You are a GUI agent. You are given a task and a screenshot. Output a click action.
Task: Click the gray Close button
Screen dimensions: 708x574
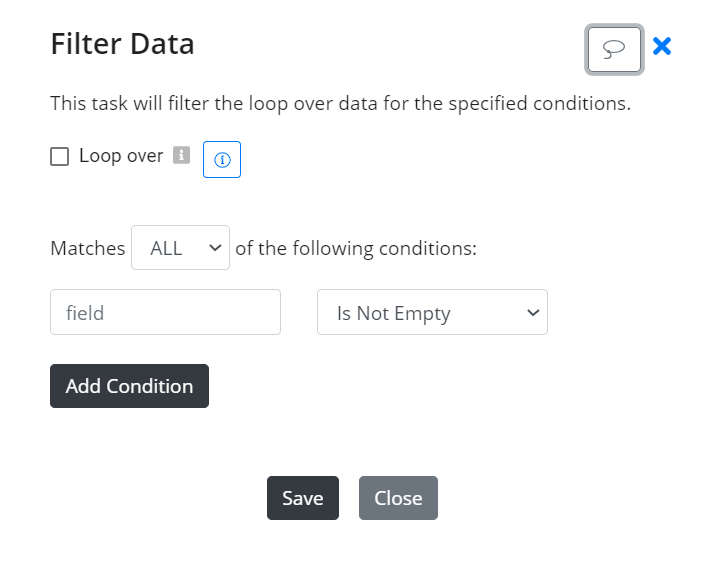[x=398, y=498]
